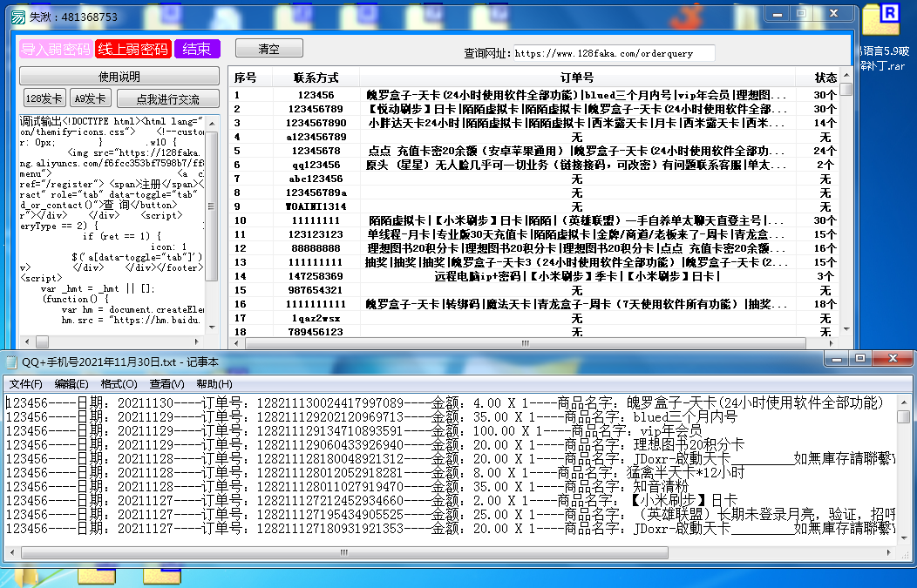Click into the 查询网址 URL field

[x=614, y=53]
